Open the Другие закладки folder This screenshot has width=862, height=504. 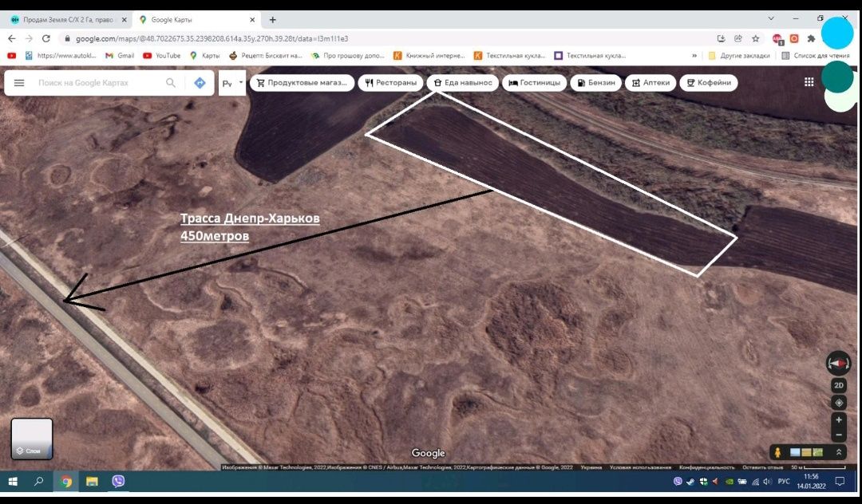click(x=739, y=56)
